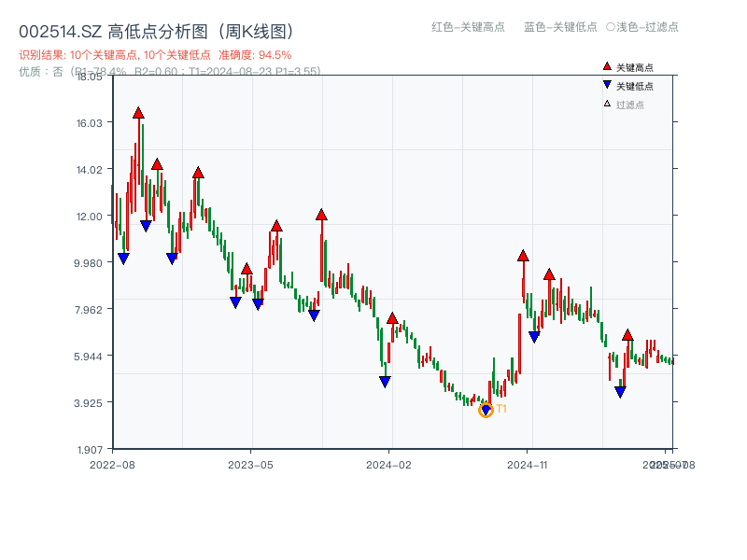The height and width of the screenshot is (560, 747).
Task: Click the blue 关键低点 triangle legend icon
Action: click(606, 85)
